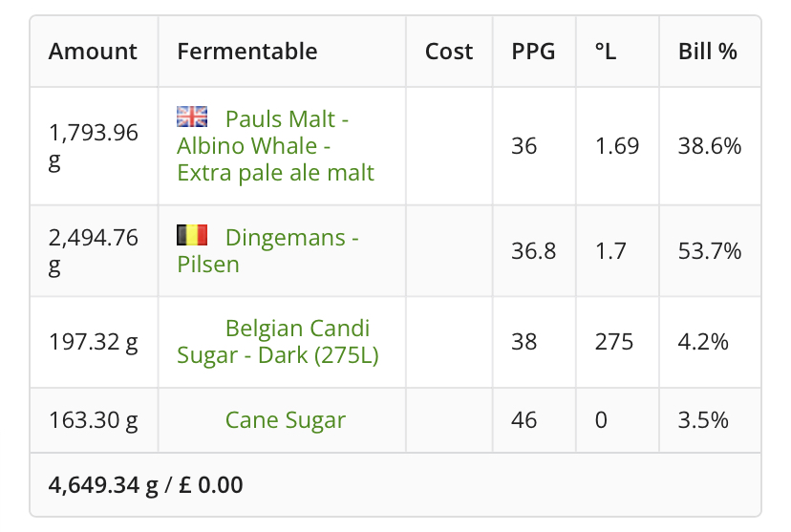The image size is (791, 532).
Task: Open Belgian Candi Sugar Dark link
Action: [x=277, y=342]
